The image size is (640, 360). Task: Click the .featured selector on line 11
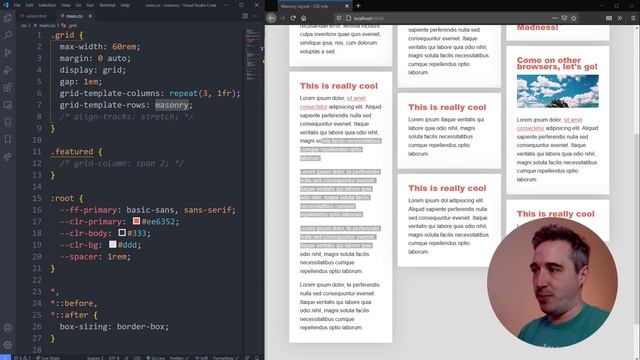pyautogui.click(x=72, y=151)
